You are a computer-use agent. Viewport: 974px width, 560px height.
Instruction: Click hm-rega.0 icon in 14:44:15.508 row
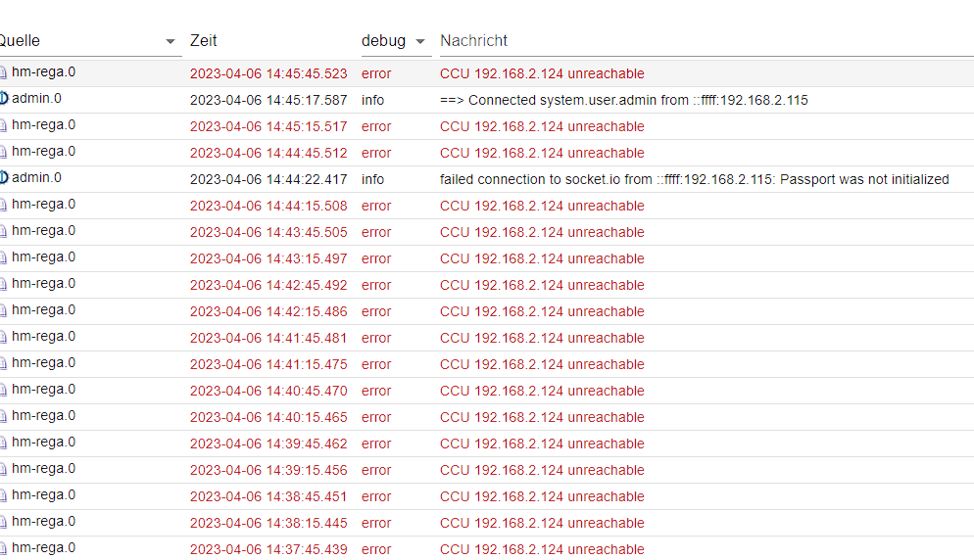pos(3,206)
